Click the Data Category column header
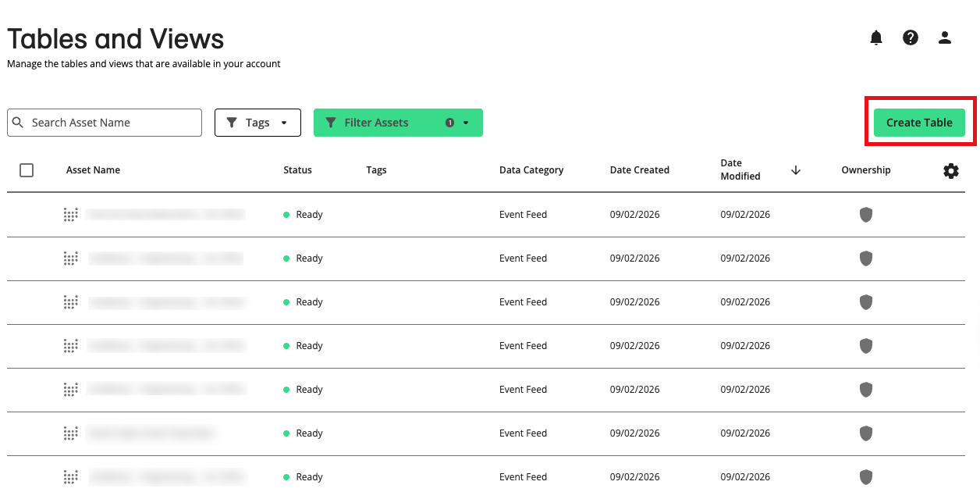This screenshot has height=492, width=980. [531, 170]
